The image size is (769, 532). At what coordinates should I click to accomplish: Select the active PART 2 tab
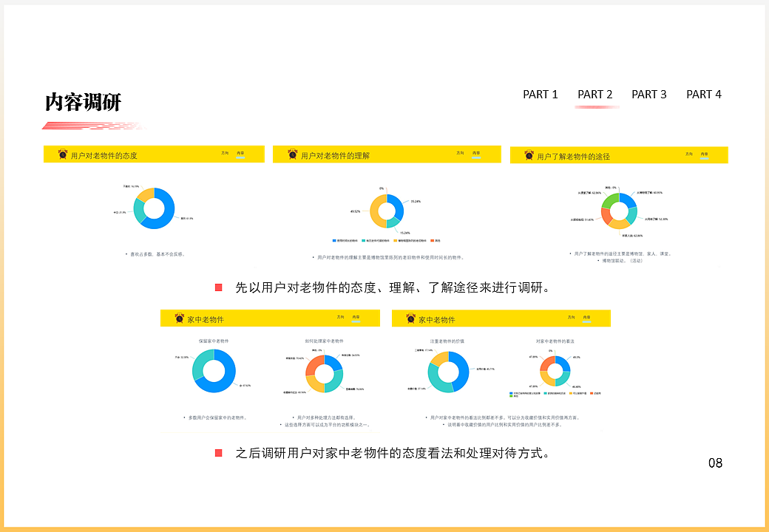pyautogui.click(x=595, y=94)
